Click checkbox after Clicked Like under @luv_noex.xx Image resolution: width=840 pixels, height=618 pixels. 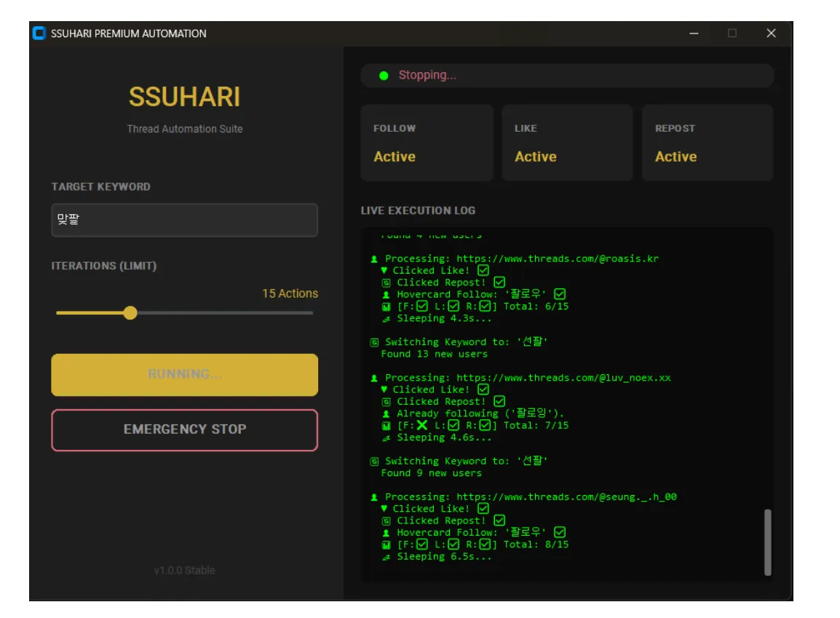coord(483,389)
